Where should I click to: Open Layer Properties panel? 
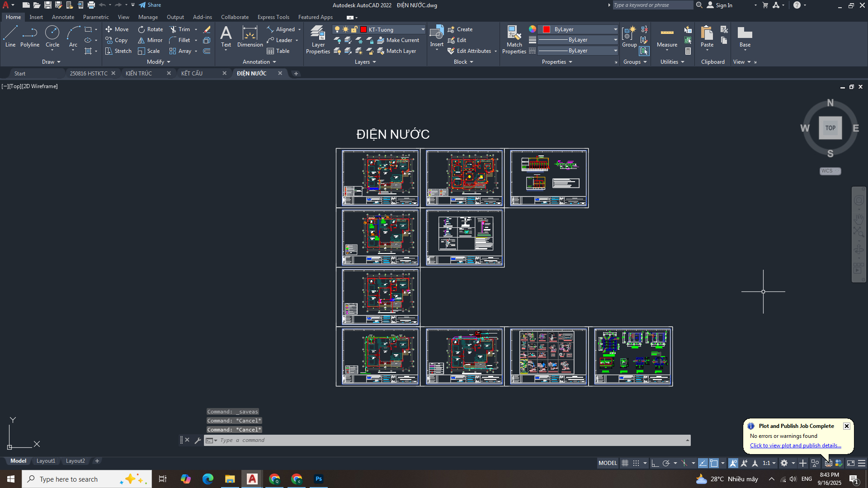point(318,39)
